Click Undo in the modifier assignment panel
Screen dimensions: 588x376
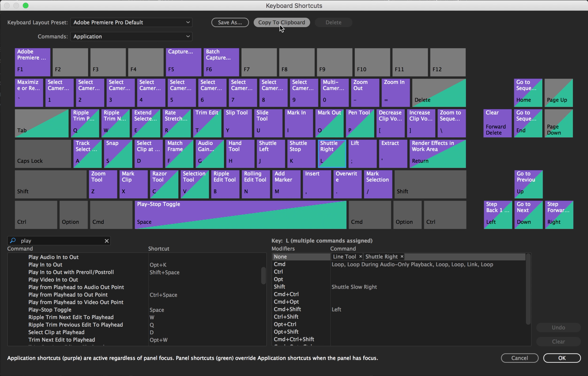[x=558, y=327]
